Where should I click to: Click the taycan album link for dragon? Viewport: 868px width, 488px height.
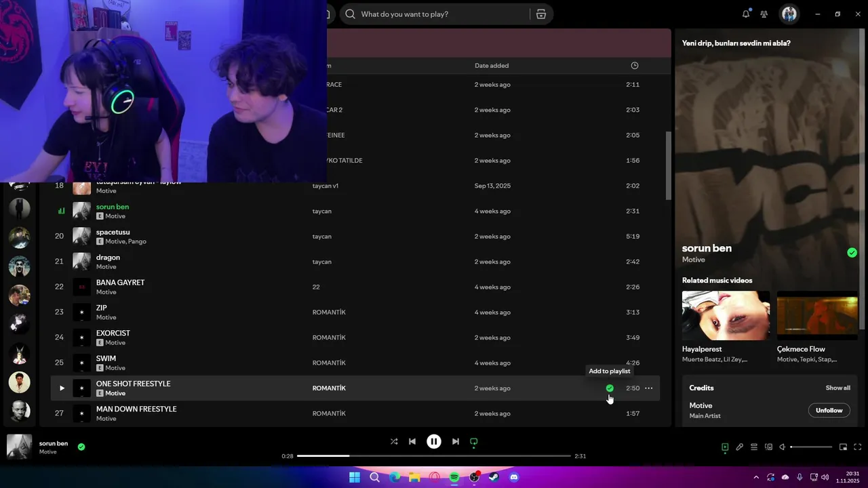point(321,262)
